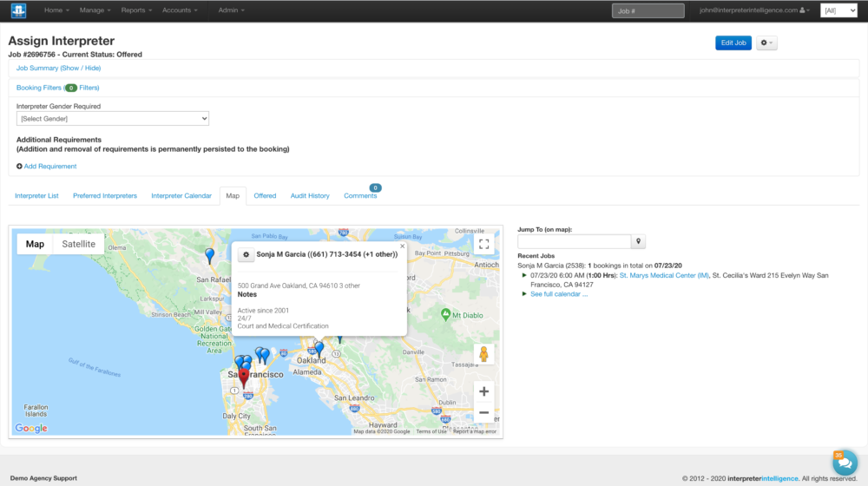
Task: Expand the Booking Filters link
Action: 57,88
